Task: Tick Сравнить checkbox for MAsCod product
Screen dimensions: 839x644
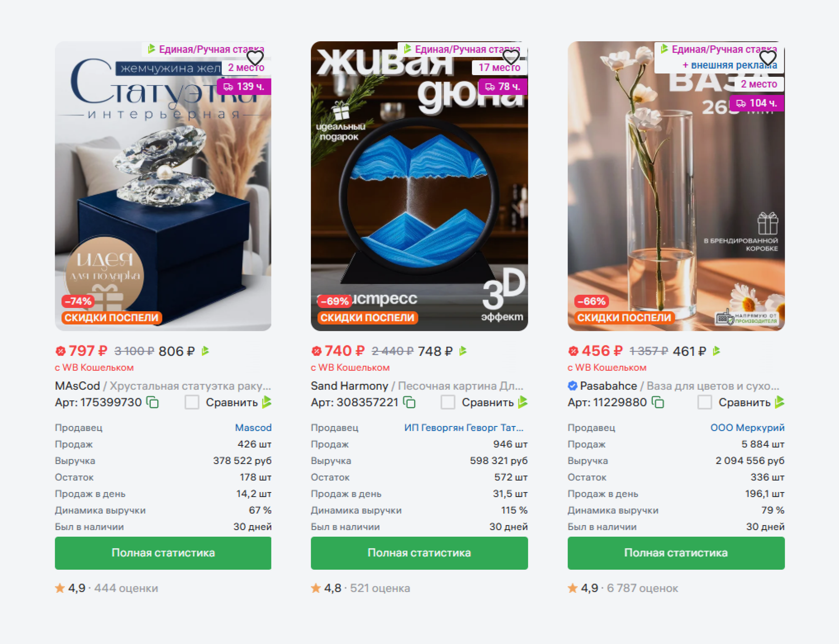Action: coord(192,402)
